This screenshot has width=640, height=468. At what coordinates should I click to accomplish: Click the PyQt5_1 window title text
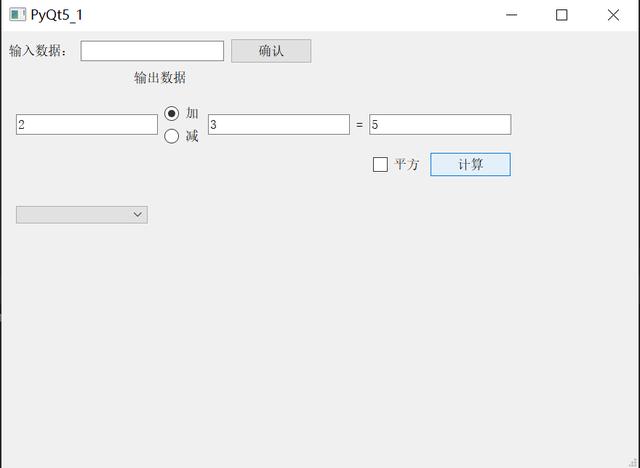[57, 15]
